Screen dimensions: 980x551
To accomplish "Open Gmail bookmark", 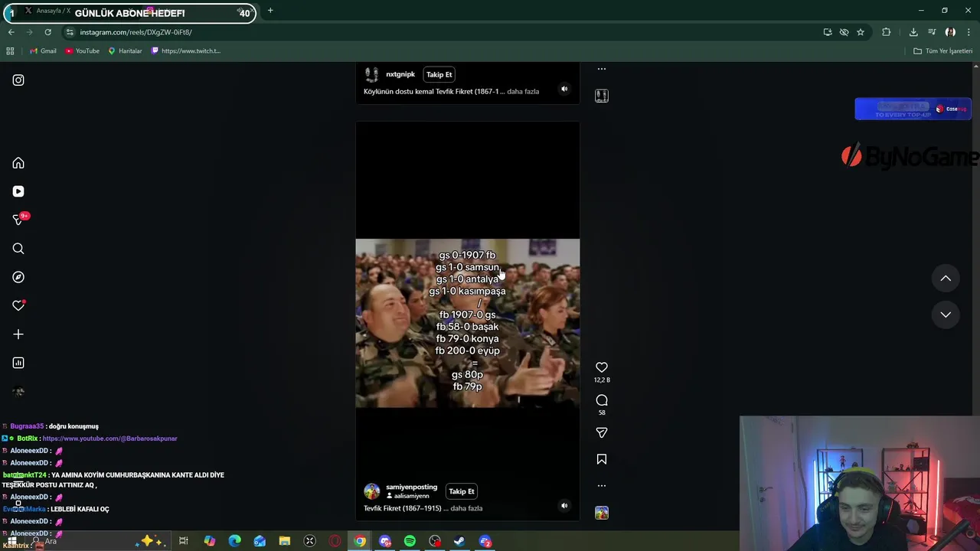I will [43, 51].
